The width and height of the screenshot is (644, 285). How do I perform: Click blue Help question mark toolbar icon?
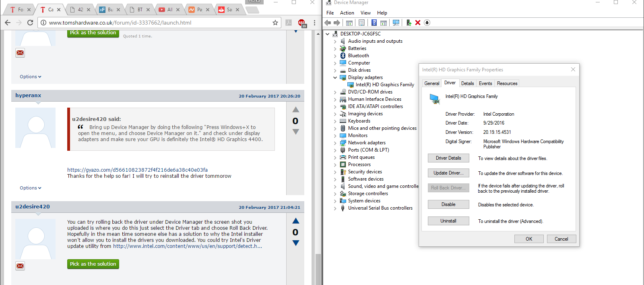pyautogui.click(x=374, y=23)
